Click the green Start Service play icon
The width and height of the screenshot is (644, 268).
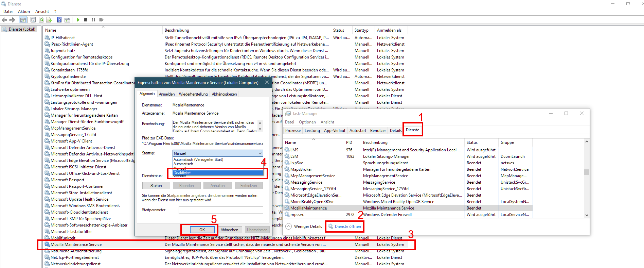tap(78, 20)
